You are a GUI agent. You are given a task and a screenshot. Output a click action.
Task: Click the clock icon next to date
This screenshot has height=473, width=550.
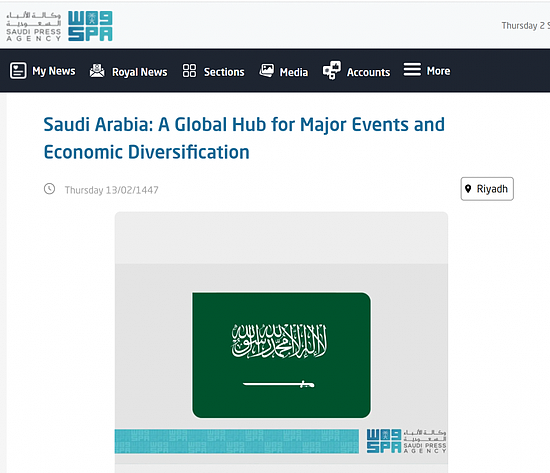pyautogui.click(x=49, y=189)
